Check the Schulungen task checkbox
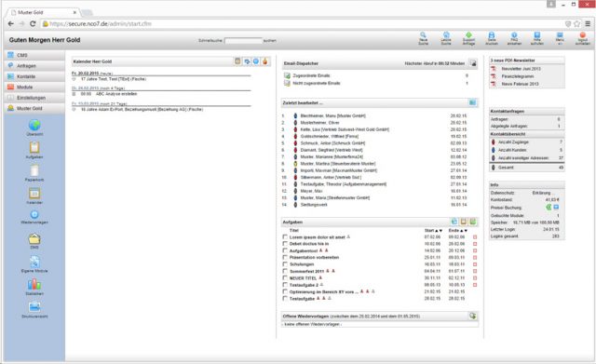The image size is (596, 364). [285, 264]
